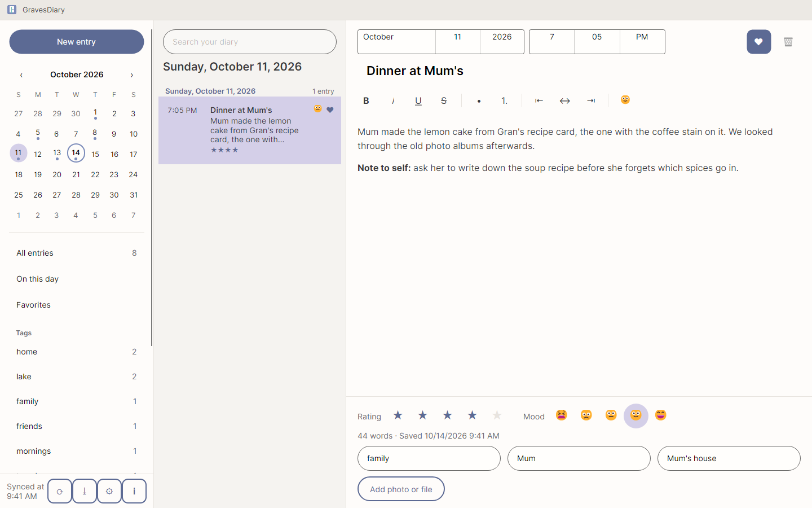
Task: Open the Favorites view
Action: [77, 305]
